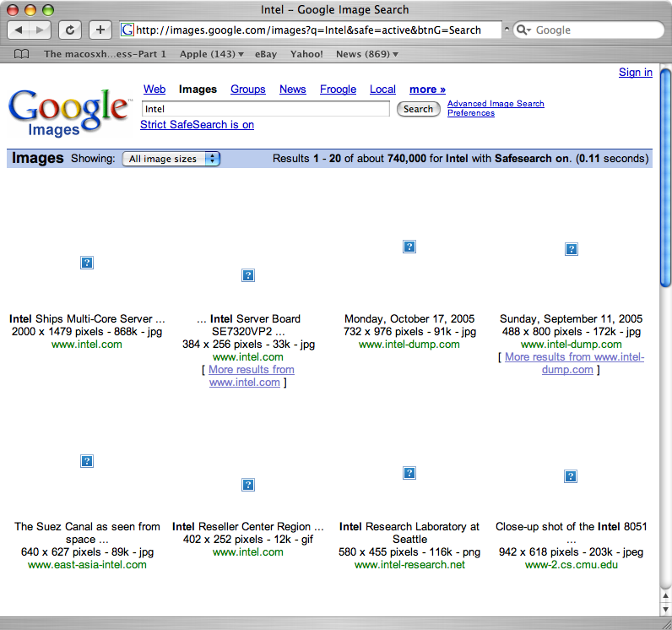Click www.east-asia-intel.com text
This screenshot has width=672, height=630.
coord(87,565)
